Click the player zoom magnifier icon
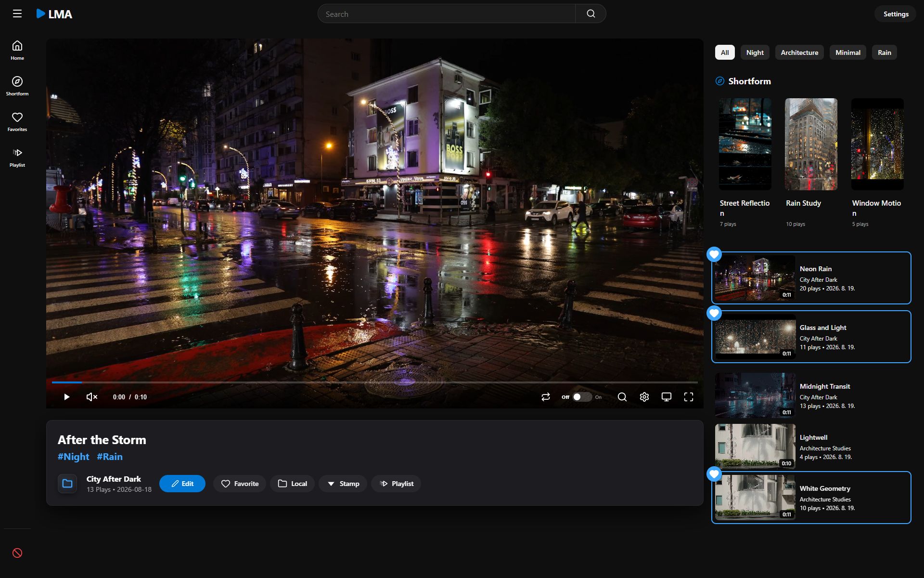 click(x=622, y=397)
